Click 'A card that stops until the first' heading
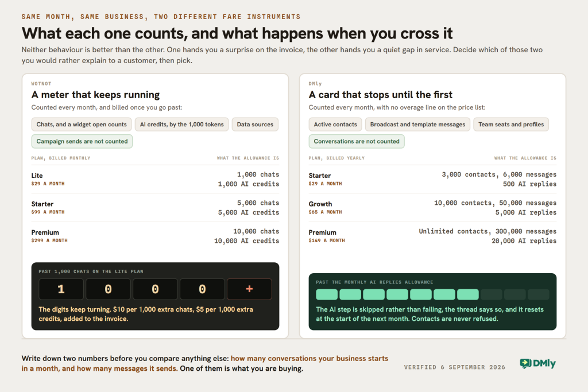Image resolution: width=588 pixels, height=392 pixels. (x=380, y=95)
